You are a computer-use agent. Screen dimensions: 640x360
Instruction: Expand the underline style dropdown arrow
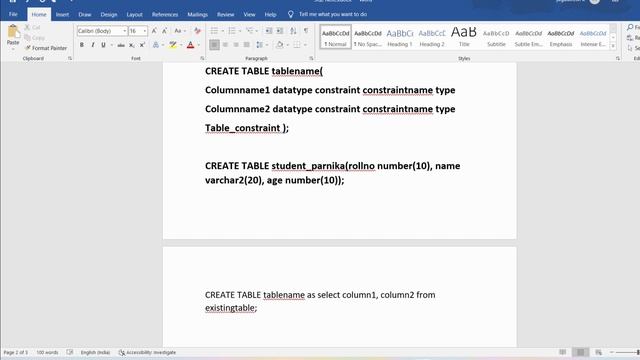click(x=111, y=45)
